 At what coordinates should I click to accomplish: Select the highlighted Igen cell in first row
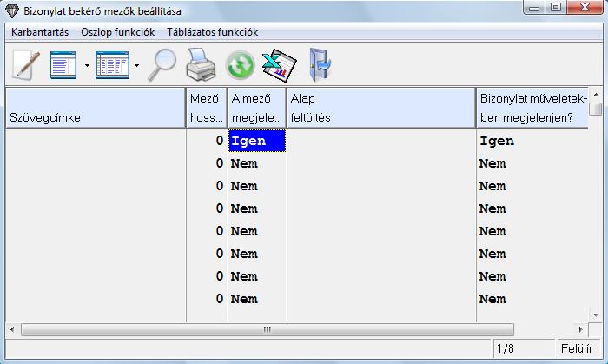coord(257,141)
